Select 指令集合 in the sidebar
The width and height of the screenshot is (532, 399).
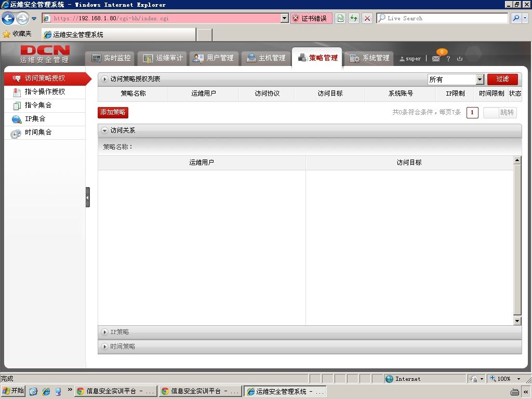[45, 105]
